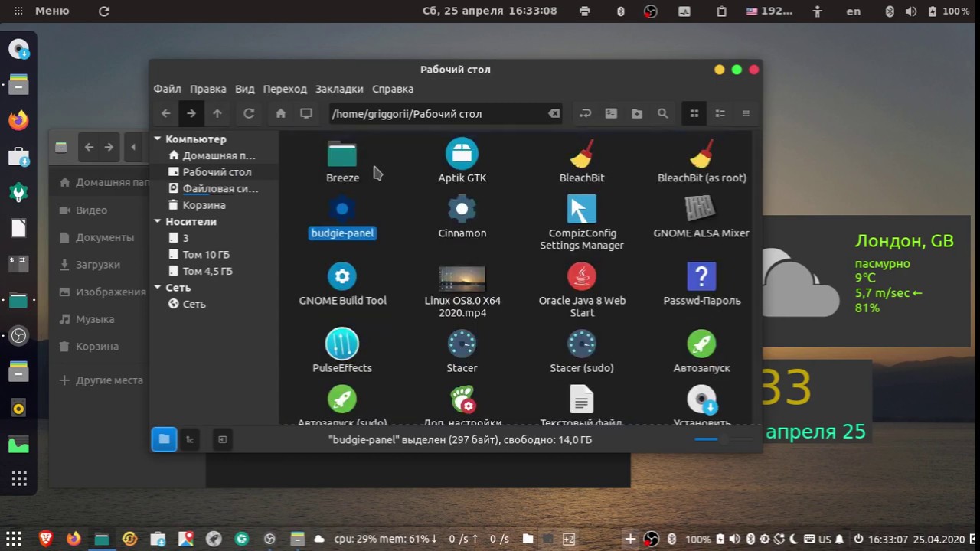Go to the home folder via toolbar
The height and width of the screenshot is (551, 980).
tap(281, 113)
